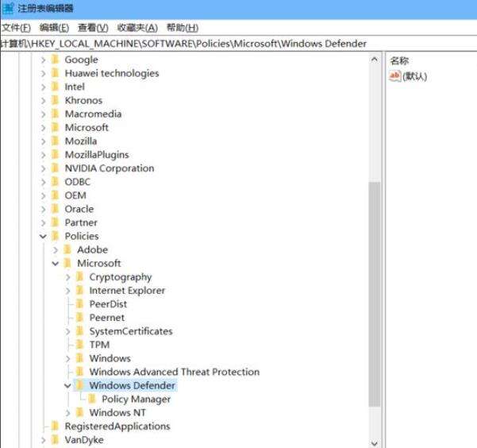Click the Oracle folder icon
Image resolution: width=477 pixels, height=448 pixels.
[55, 209]
